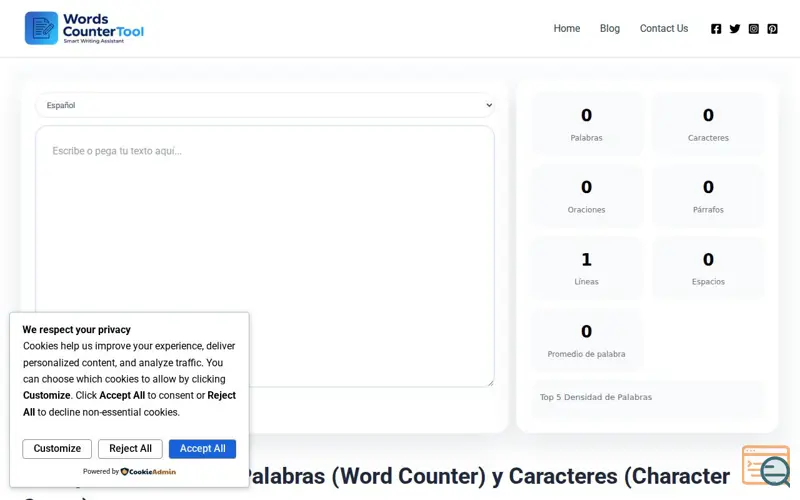Go to the Home menu item
The image size is (800, 500).
(567, 29)
